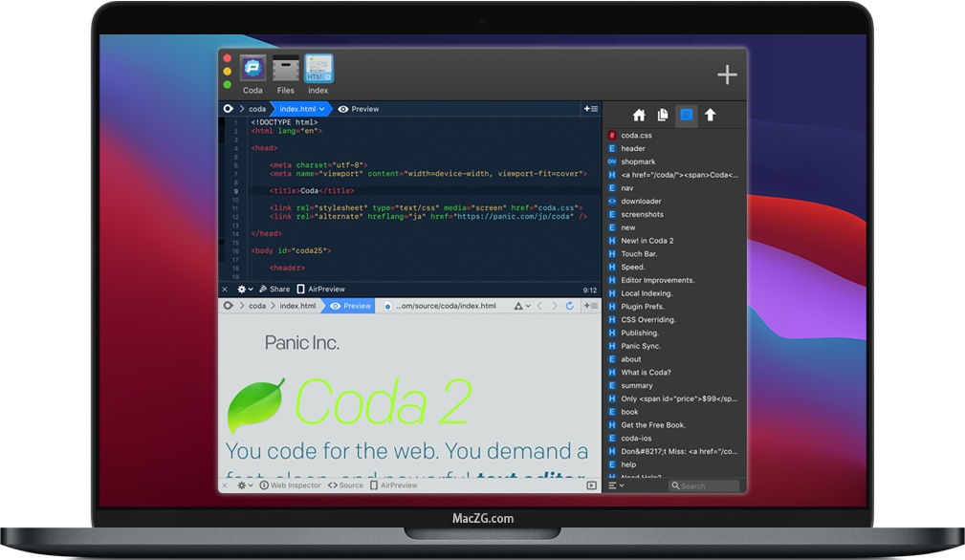Open the Clips panel icon

[x=663, y=116]
